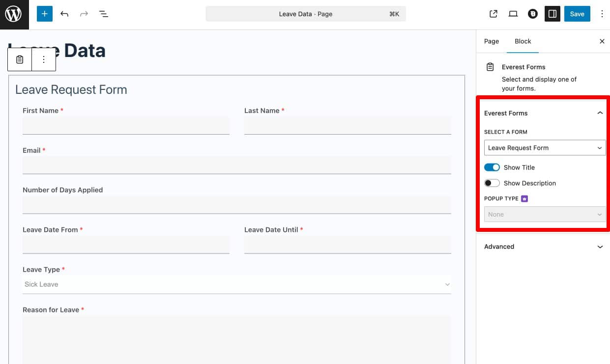The width and height of the screenshot is (610, 364).
Task: Click the Save button
Action: (x=577, y=14)
